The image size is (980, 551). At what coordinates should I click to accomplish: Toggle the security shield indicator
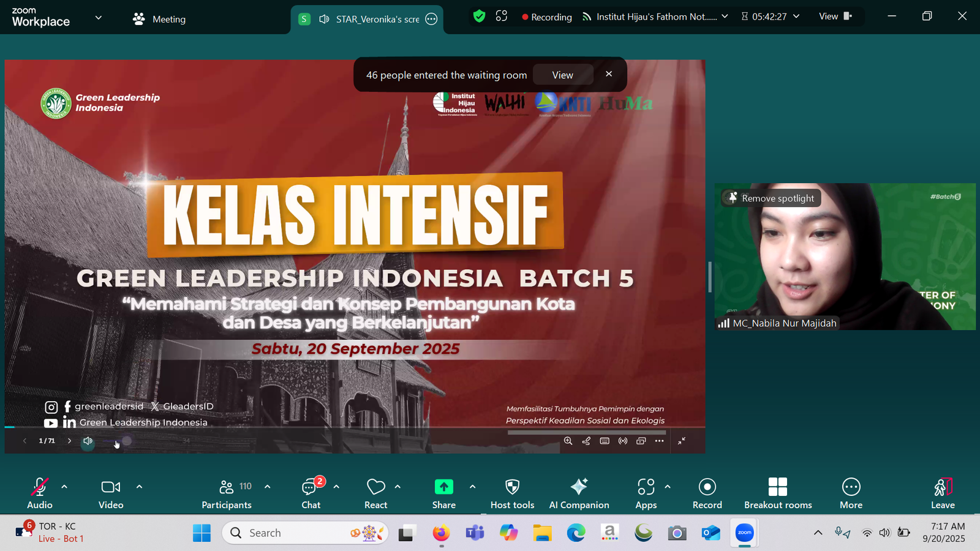point(480,17)
